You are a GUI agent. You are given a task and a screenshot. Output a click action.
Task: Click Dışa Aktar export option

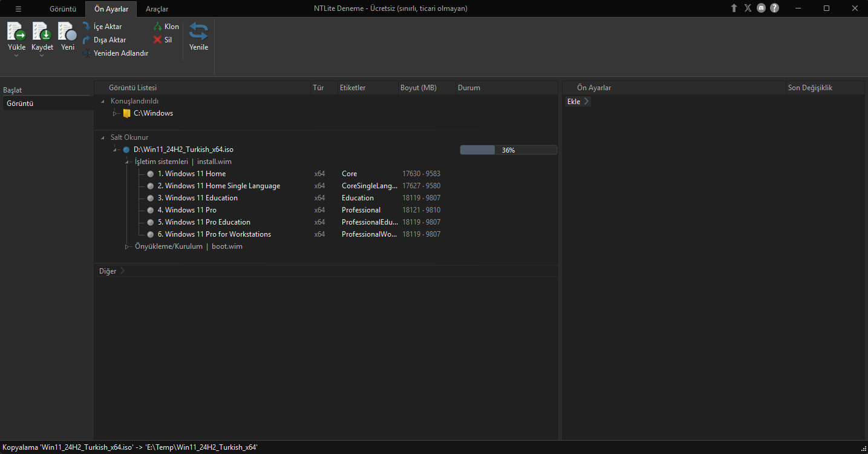(x=104, y=40)
